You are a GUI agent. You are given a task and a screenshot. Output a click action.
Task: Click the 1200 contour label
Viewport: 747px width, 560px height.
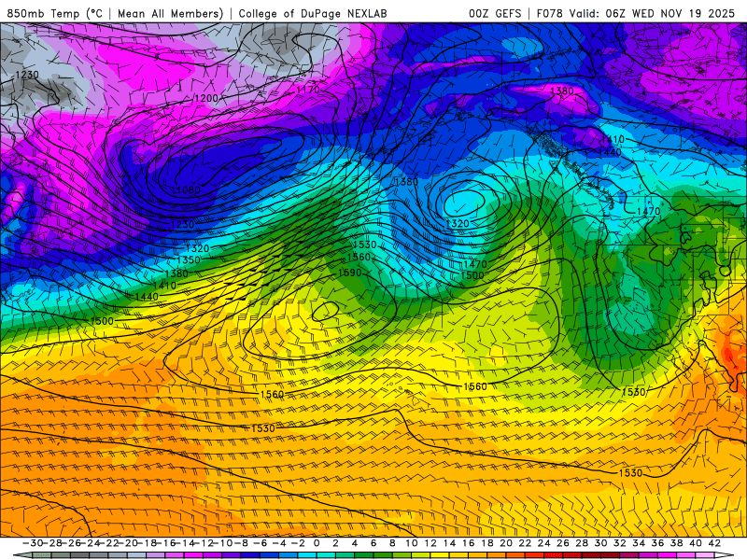(206, 98)
